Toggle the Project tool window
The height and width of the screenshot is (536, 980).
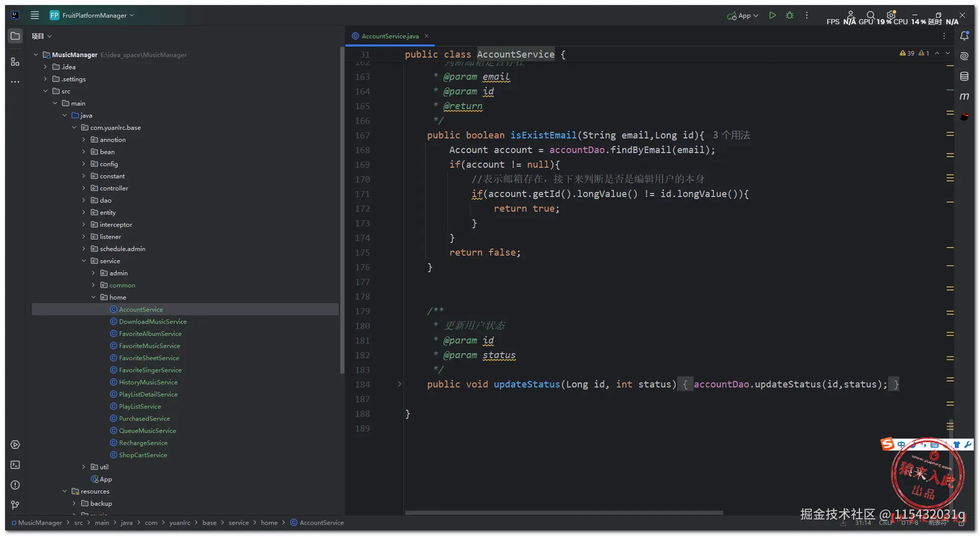[x=15, y=36]
